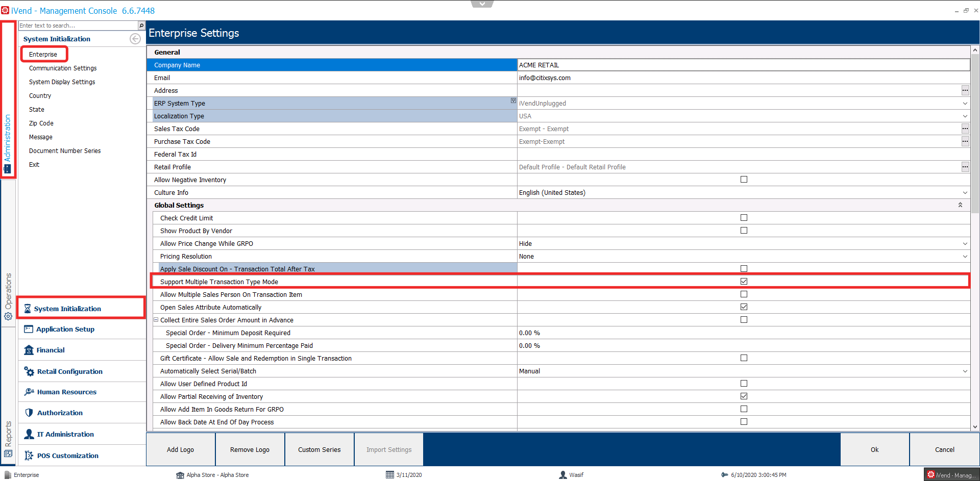Image resolution: width=980 pixels, height=481 pixels.
Task: Click the status bar store icon
Action: (x=180, y=475)
